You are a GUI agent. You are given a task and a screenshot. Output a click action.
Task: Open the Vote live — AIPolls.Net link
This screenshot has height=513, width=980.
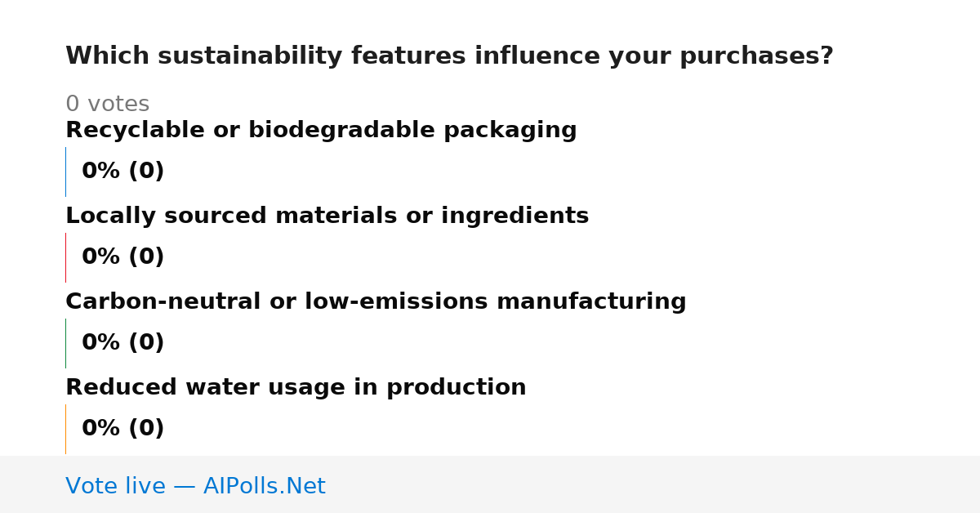coord(195,486)
